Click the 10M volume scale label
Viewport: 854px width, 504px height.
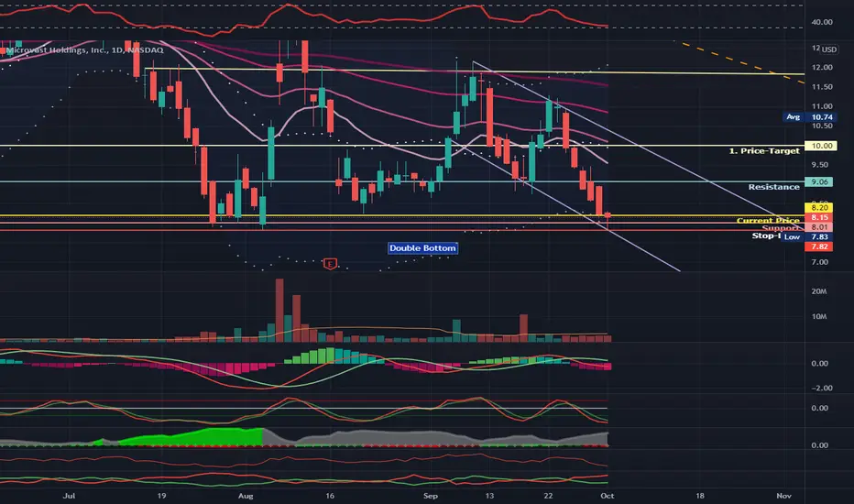819,316
